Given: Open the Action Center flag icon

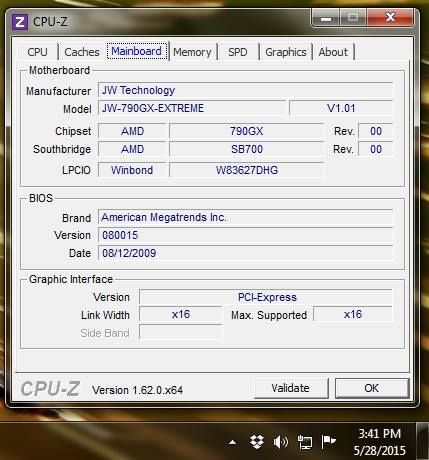Looking at the screenshot, I should coord(328,442).
